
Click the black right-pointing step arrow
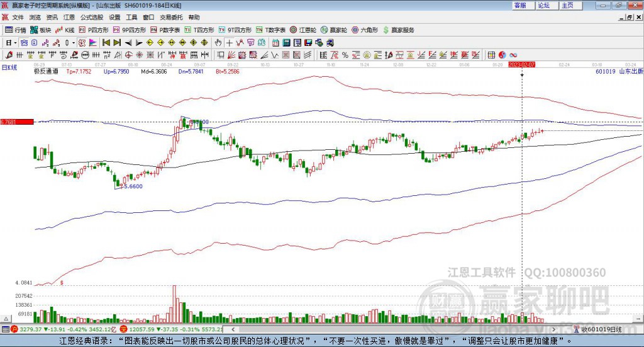tap(139, 43)
